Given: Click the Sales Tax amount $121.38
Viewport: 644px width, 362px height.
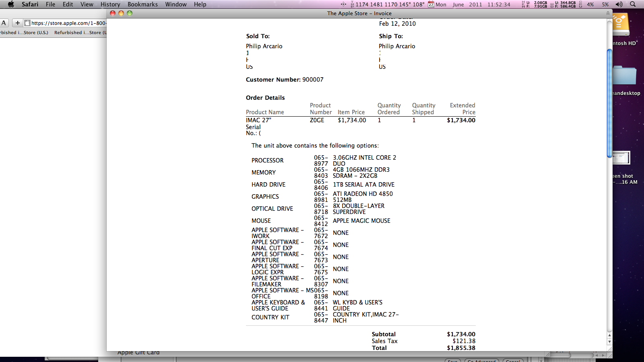Looking at the screenshot, I should [x=464, y=341].
